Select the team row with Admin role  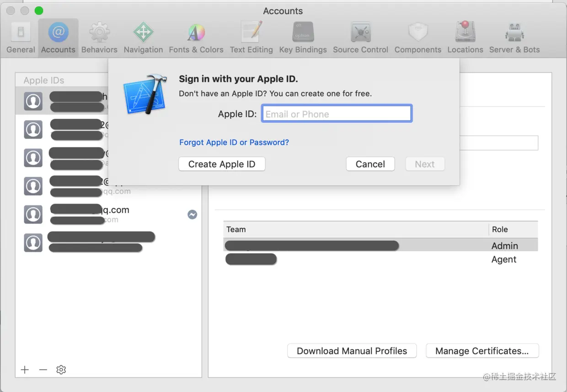[380, 246]
